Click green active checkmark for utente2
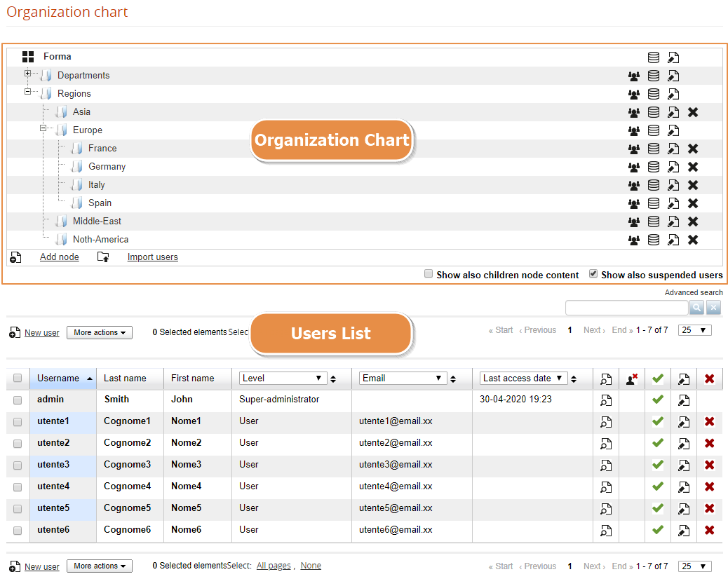Viewport: 728px width, 579px height. pyautogui.click(x=657, y=443)
